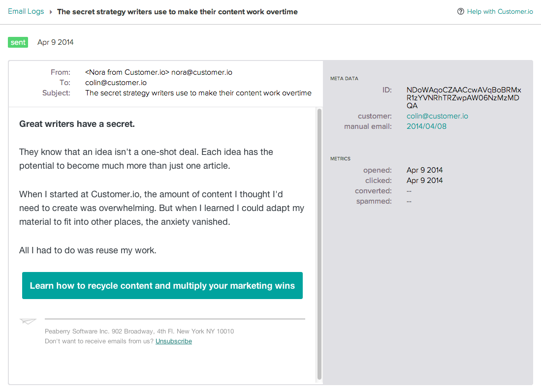This screenshot has height=392, width=541.
Task: Open manual email 2014/04/08 link
Action: coord(426,126)
